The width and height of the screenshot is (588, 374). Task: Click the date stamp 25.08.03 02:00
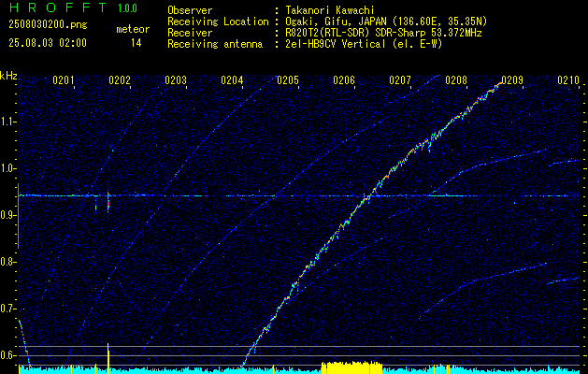(x=48, y=42)
